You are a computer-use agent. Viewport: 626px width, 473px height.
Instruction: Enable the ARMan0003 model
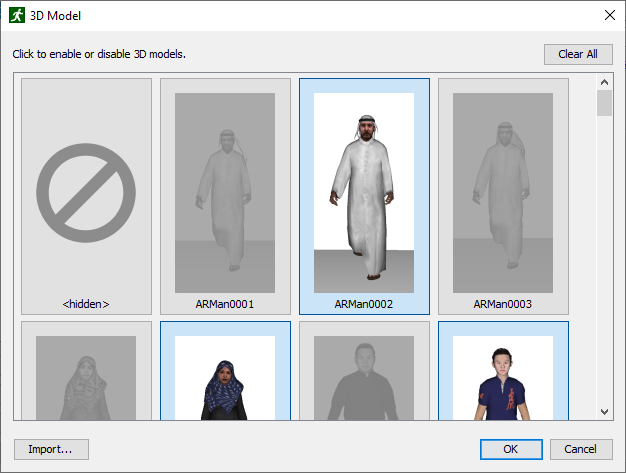[x=503, y=196]
